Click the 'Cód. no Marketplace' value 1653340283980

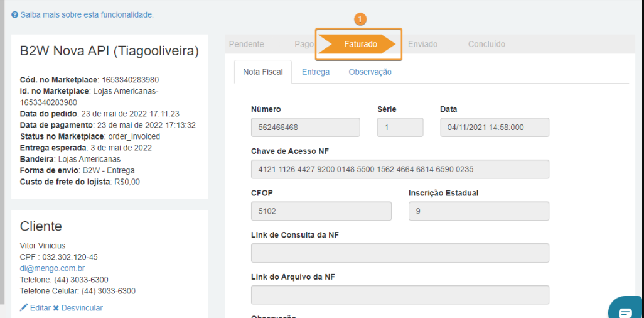130,80
